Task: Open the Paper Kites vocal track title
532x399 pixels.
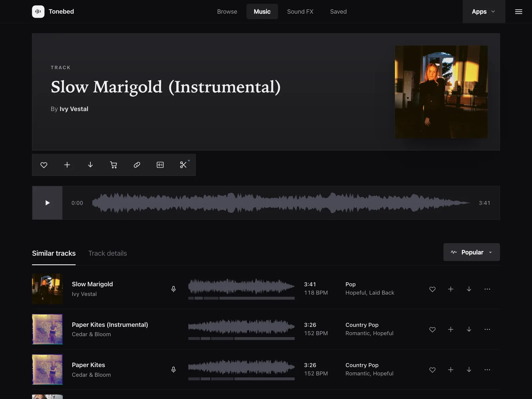Action: [88, 365]
